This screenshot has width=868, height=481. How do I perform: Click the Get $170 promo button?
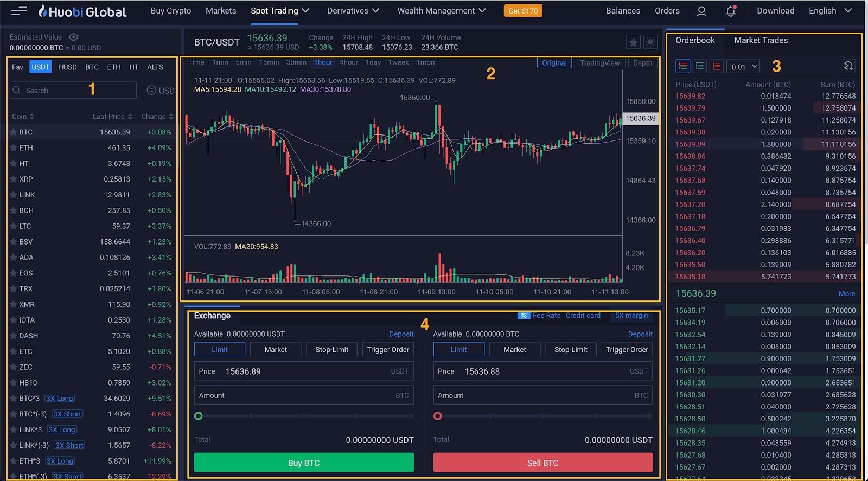click(523, 11)
